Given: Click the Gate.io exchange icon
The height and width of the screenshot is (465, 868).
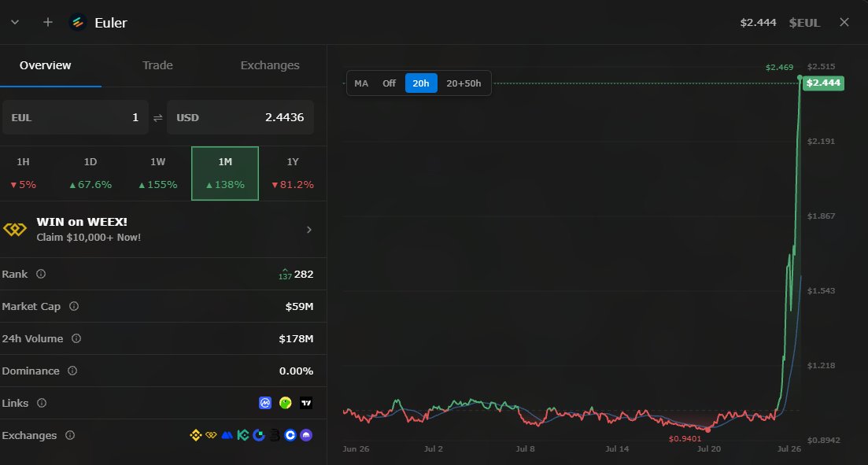Looking at the screenshot, I should tap(259, 435).
